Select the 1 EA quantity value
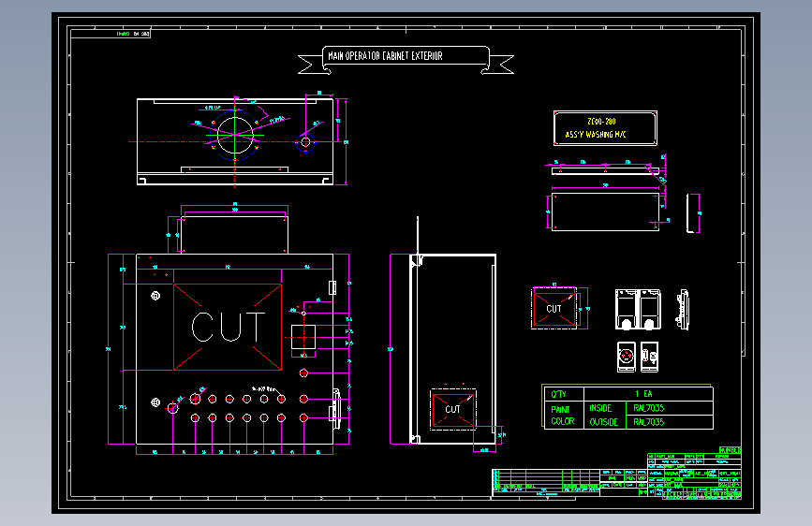812x526 pixels. 643,394
